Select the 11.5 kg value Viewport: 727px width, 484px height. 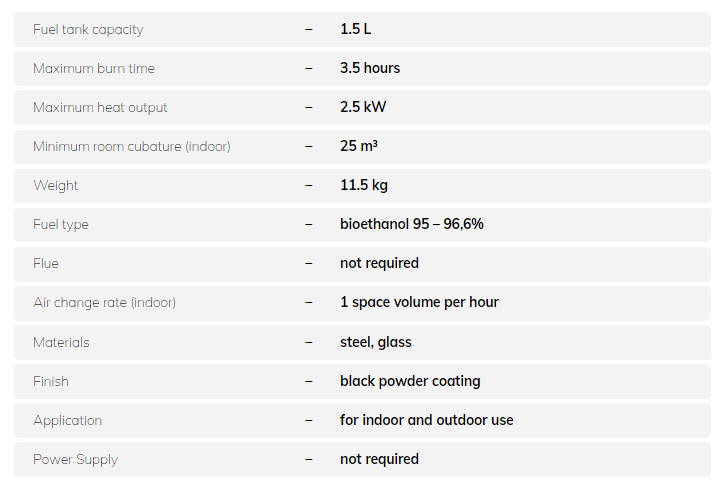364,185
